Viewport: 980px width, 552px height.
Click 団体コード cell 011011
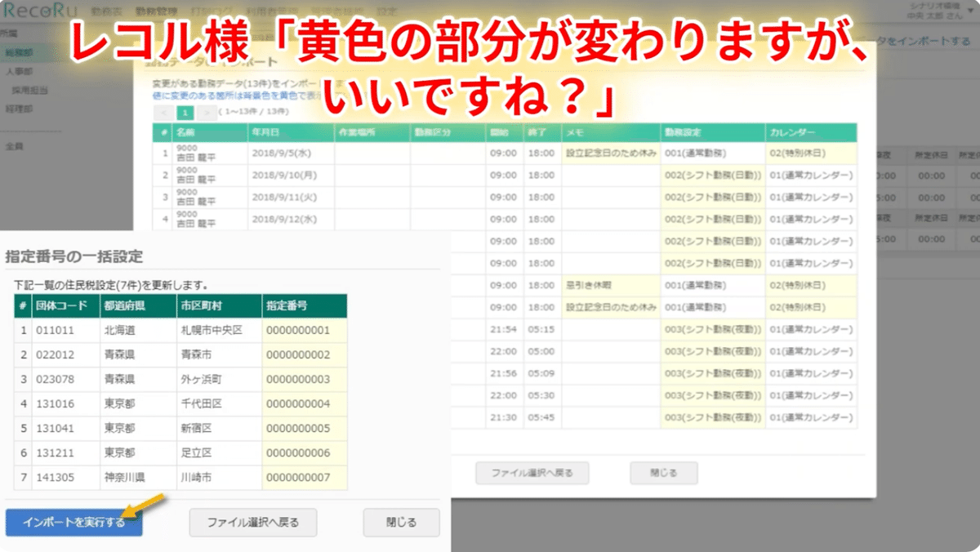[x=65, y=331]
